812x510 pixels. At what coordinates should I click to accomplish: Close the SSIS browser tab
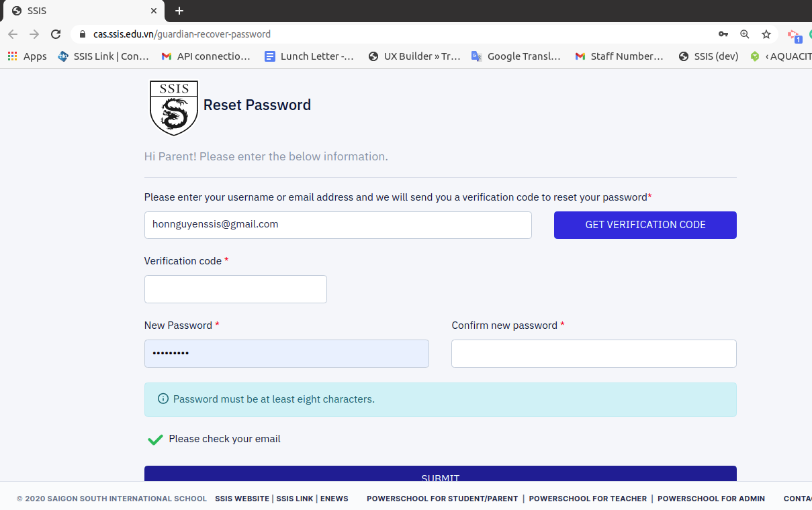tap(154, 11)
